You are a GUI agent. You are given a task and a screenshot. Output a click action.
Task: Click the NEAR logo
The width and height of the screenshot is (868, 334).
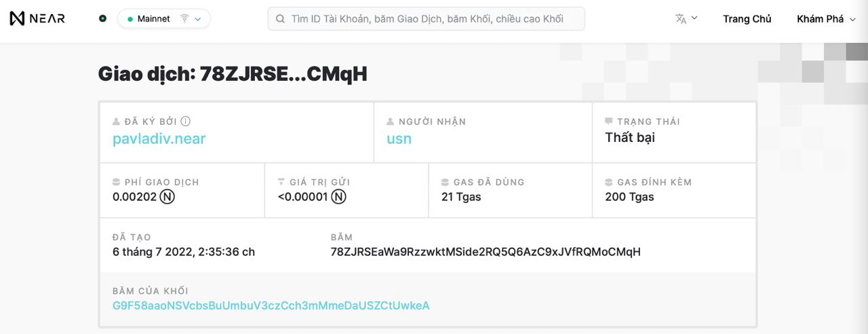click(x=37, y=19)
